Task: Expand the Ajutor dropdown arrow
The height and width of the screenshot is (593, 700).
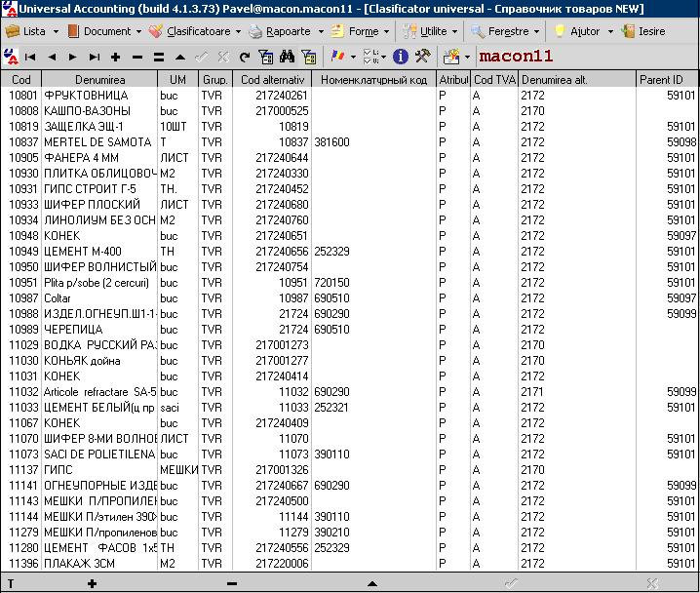Action: click(x=610, y=32)
